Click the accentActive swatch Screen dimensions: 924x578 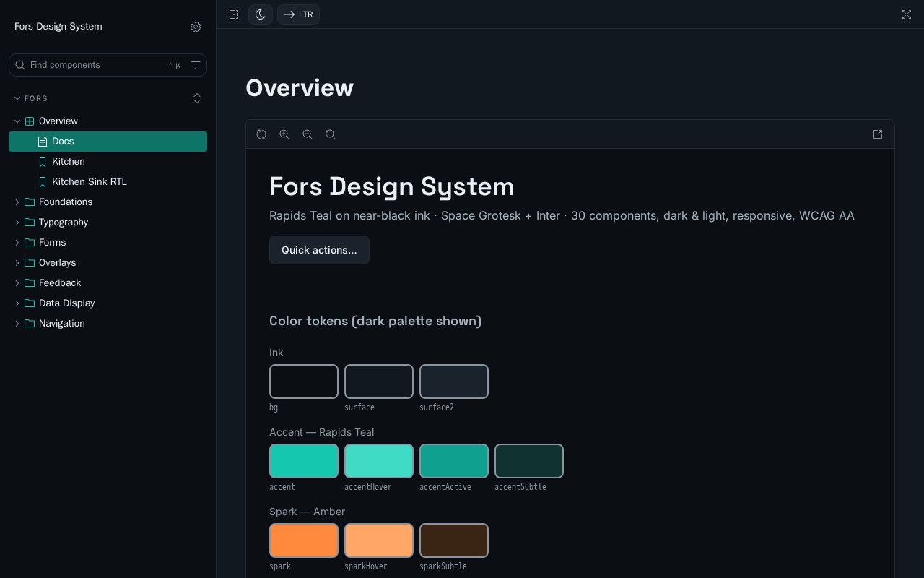click(454, 461)
